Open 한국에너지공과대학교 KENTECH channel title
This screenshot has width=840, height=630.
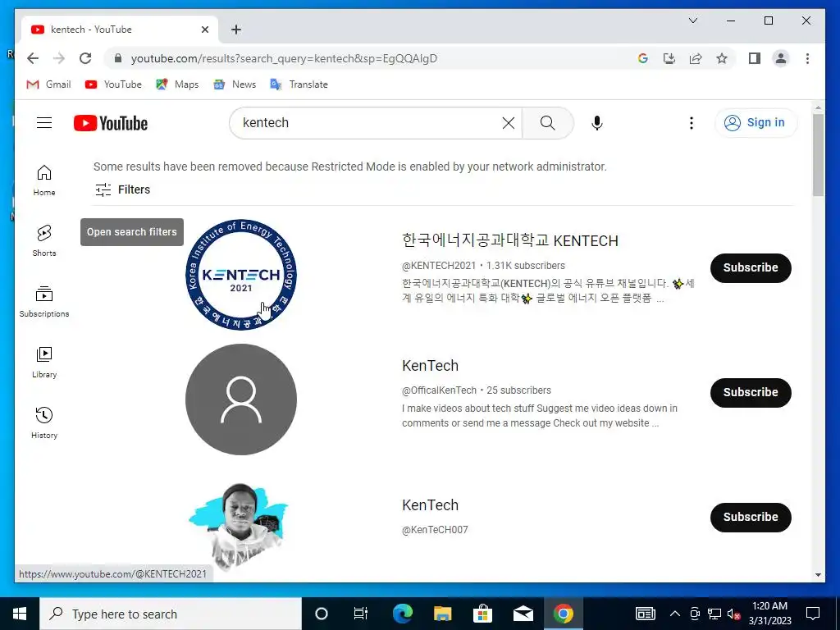pyautogui.click(x=510, y=240)
